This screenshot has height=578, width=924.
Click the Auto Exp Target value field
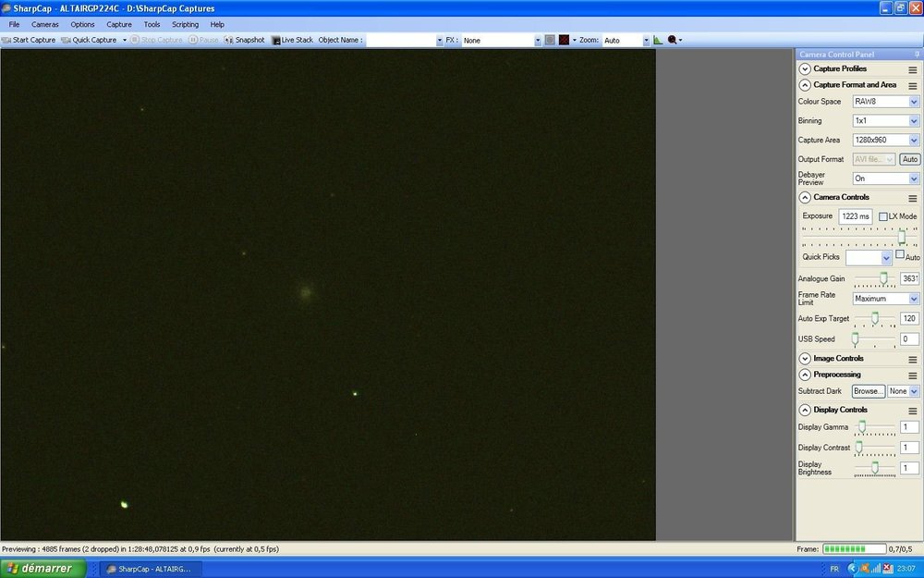coord(909,318)
